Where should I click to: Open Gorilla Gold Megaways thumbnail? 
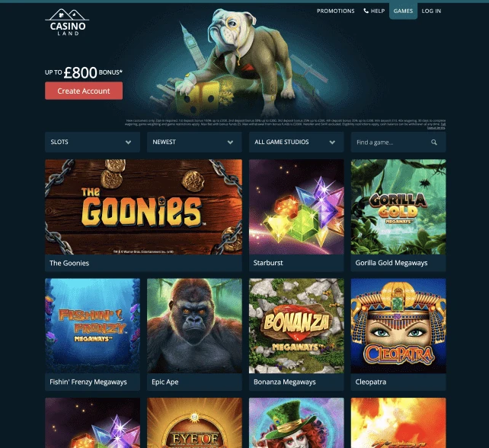[398, 206]
